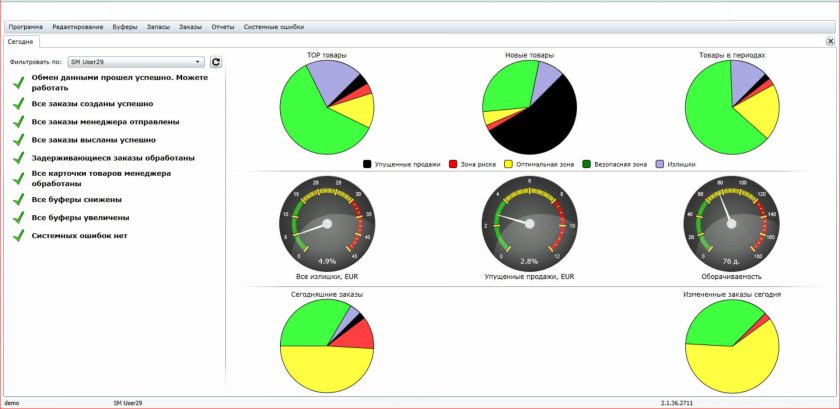Viewport: 840px width, 409px height.
Task: Open the Буферы menu
Action: [x=125, y=27]
